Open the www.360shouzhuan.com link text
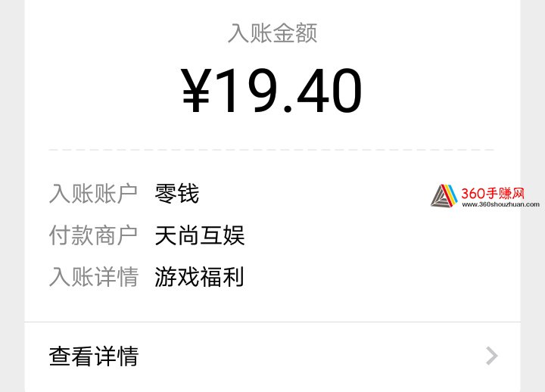The image size is (545, 392). [x=500, y=204]
